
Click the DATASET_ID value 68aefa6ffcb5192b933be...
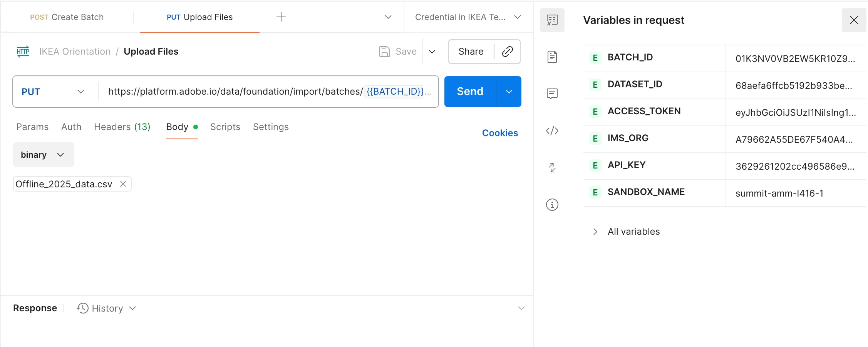coord(794,85)
